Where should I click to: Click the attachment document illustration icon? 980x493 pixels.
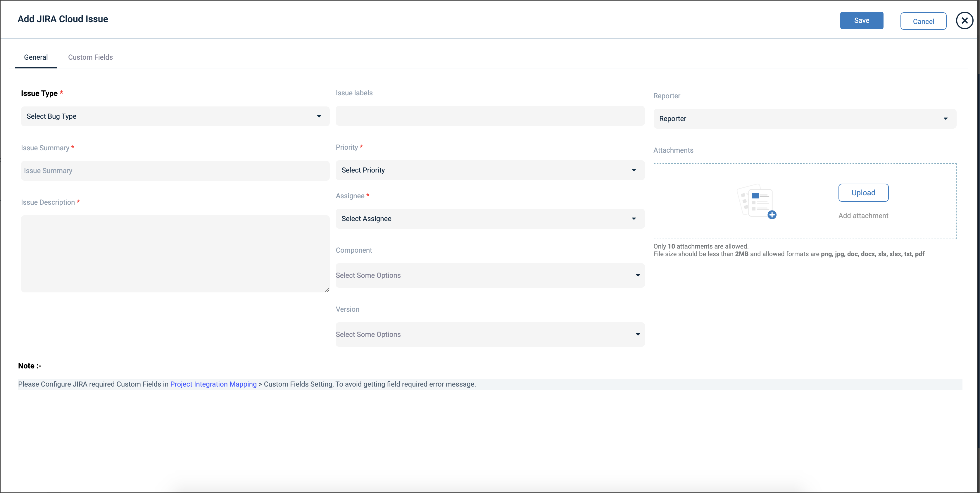tap(756, 201)
